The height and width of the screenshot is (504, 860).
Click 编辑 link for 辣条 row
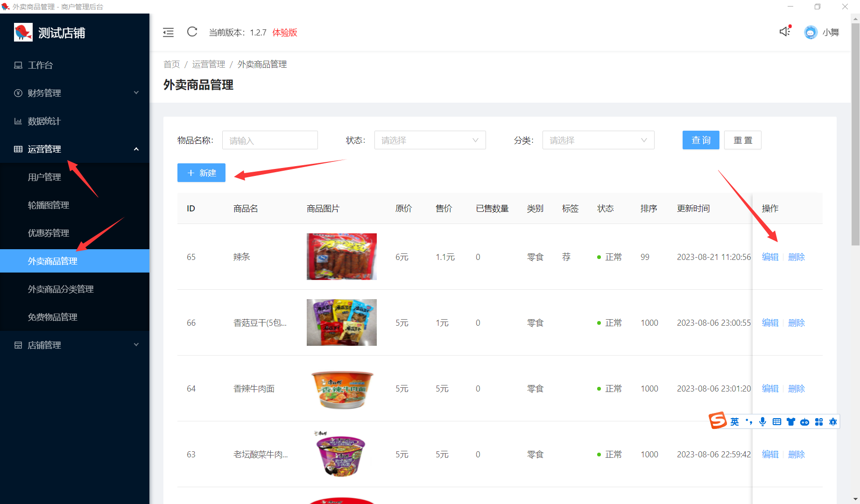coord(770,257)
